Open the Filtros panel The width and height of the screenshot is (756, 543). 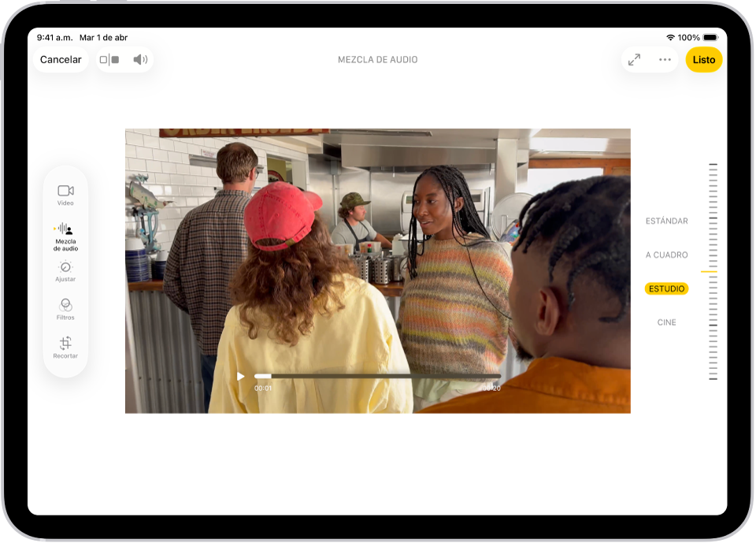65,309
